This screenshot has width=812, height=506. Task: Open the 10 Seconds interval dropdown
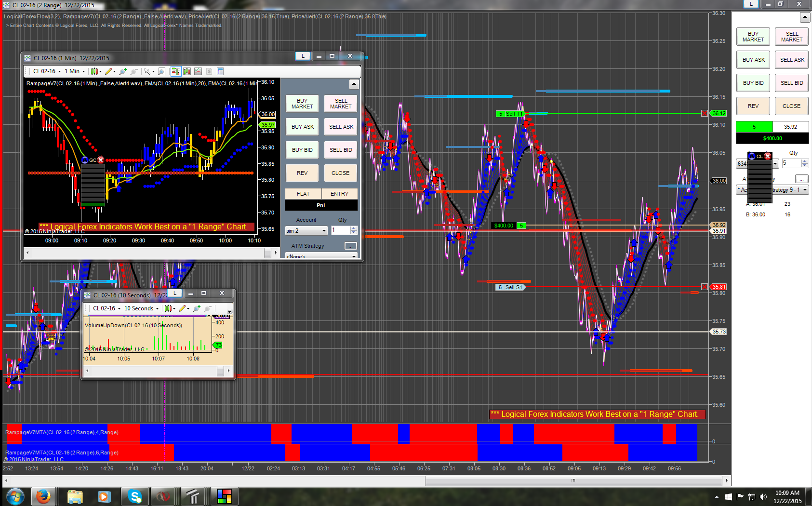(x=141, y=308)
